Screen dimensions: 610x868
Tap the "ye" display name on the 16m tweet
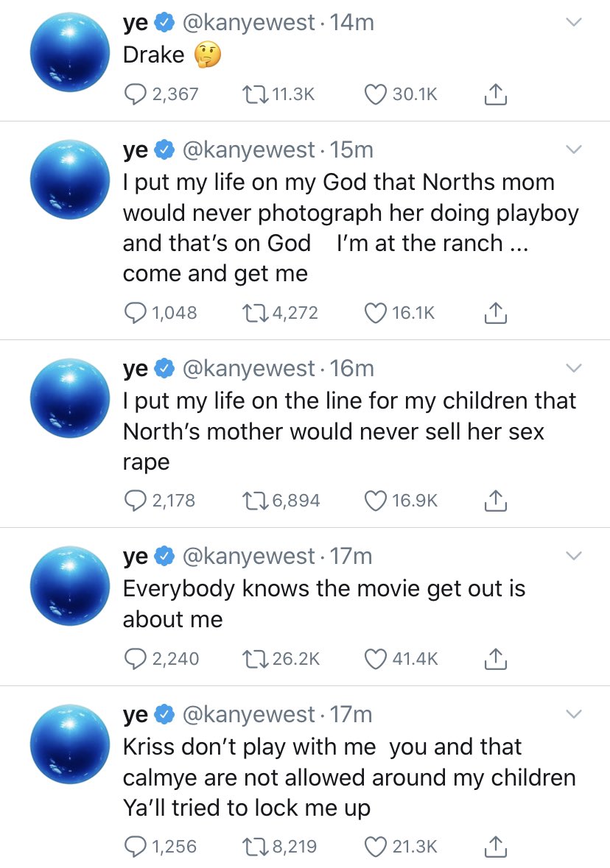136,367
